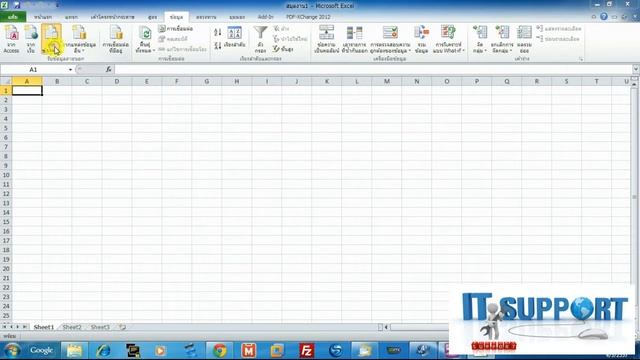
Task: Switch to the Insert ribbon tab
Action: click(x=71, y=17)
